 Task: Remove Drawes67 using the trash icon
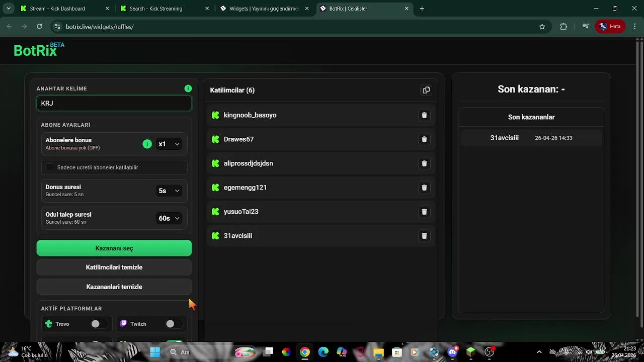(x=424, y=139)
